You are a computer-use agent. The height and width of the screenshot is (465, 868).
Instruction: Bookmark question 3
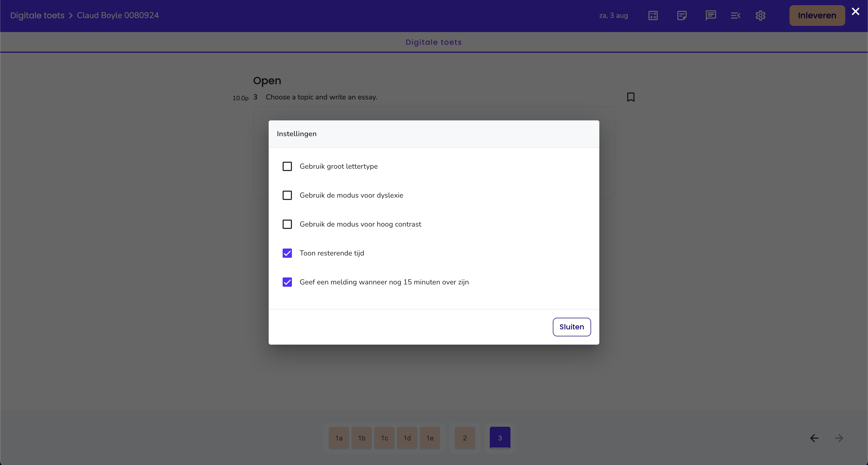[x=631, y=97]
